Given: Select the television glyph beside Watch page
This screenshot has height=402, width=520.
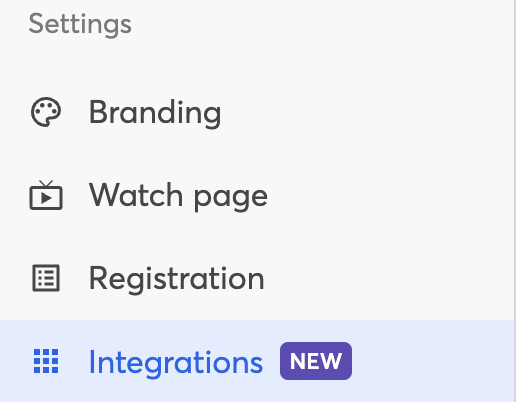Looking at the screenshot, I should (46, 195).
